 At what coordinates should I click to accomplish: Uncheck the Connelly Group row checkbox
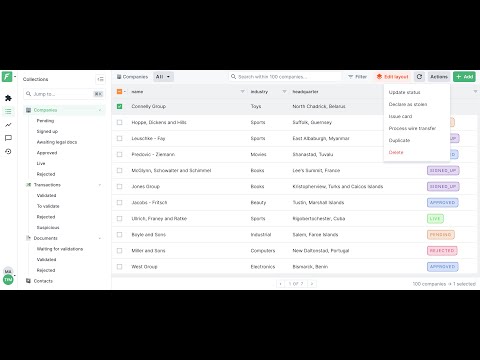(119, 106)
